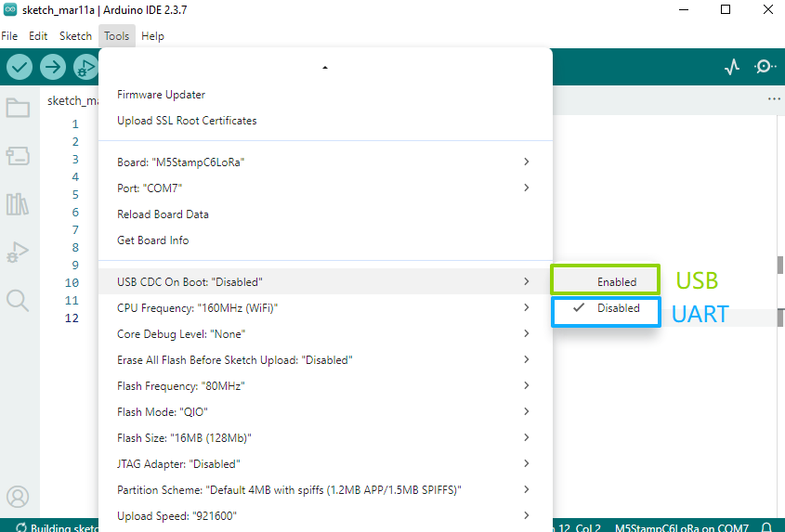Image resolution: width=785 pixels, height=532 pixels.
Task: Click Get Board Info
Action: (x=153, y=240)
